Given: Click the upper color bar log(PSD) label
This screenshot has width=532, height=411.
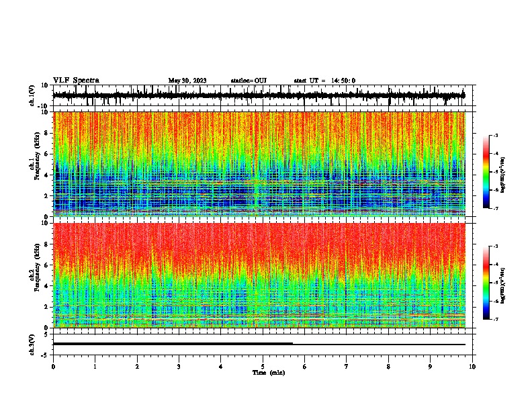Looking at the screenshot, I should coord(503,175).
